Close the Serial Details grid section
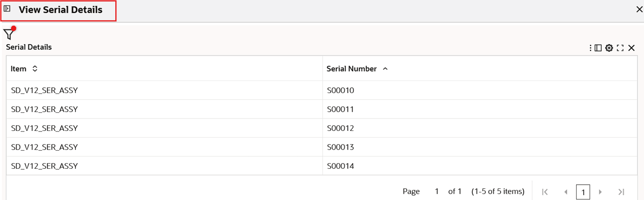The height and width of the screenshot is (200, 644). [x=632, y=48]
